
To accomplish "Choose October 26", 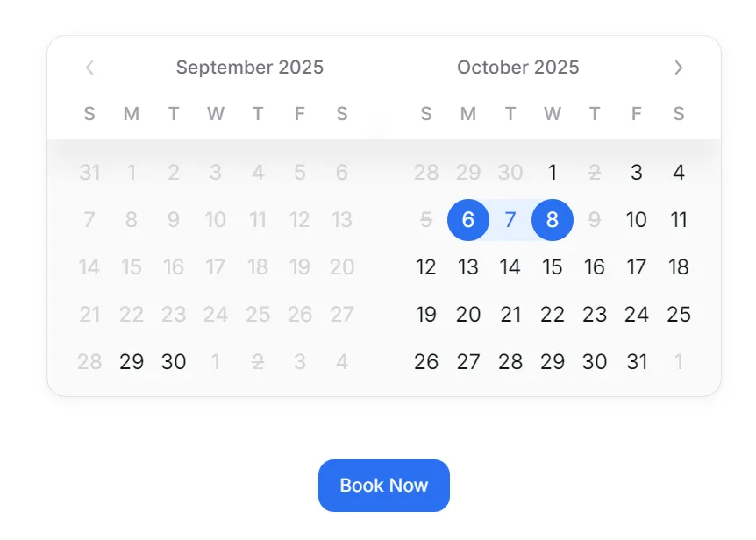I will 426,362.
